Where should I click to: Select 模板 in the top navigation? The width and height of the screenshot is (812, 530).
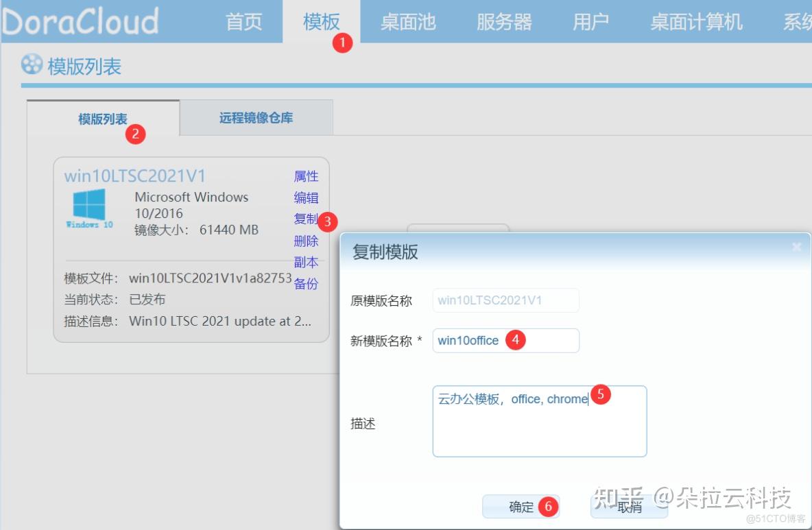point(321,21)
